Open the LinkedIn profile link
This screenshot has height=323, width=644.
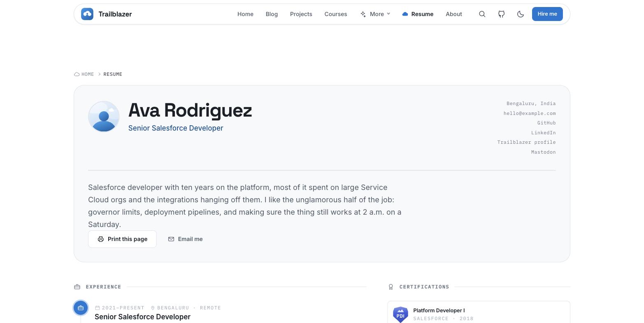coord(543,133)
